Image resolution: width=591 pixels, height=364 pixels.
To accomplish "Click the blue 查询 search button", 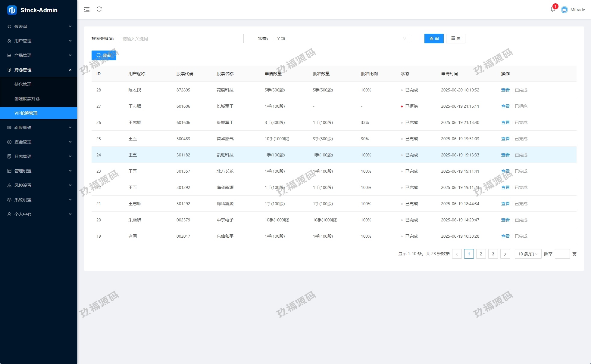I will pyautogui.click(x=434, y=39).
